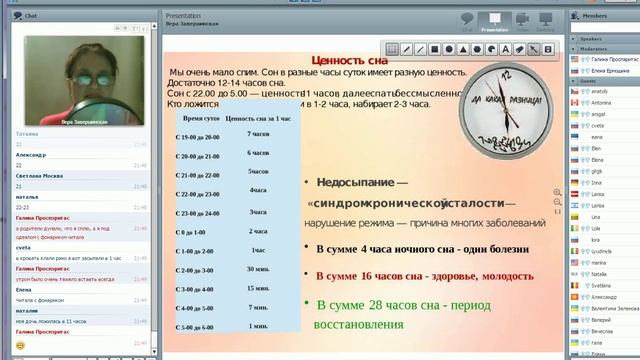
Task: Select guest Lola in members list
Action: click(x=605, y=229)
